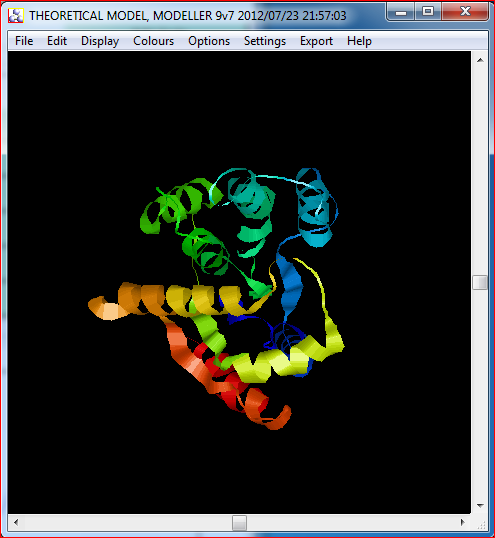Minimize the molecular viewer window
The height and width of the screenshot is (538, 495).
(401, 12)
